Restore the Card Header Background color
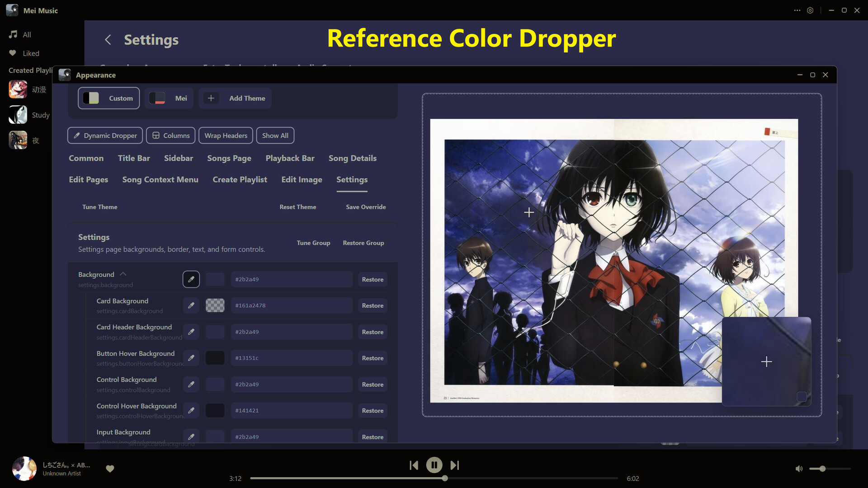Viewport: 868px width, 488px height. [373, 332]
